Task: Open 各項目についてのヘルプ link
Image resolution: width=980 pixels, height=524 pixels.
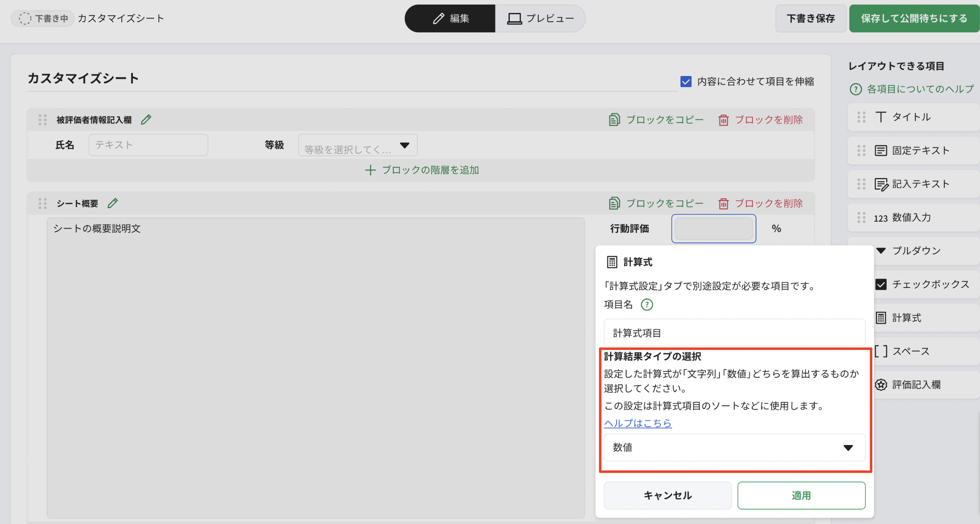Action: (912, 89)
